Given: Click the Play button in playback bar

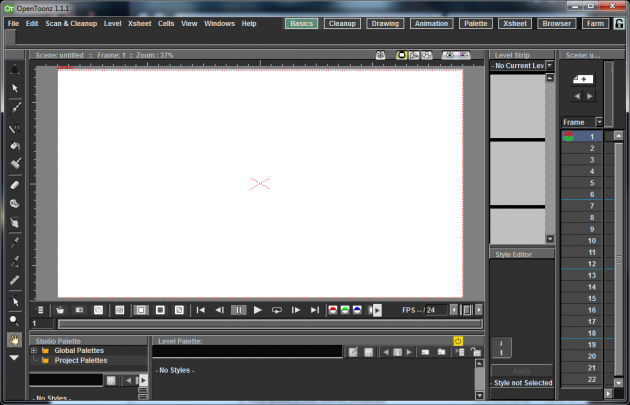Looking at the screenshot, I should point(258,310).
